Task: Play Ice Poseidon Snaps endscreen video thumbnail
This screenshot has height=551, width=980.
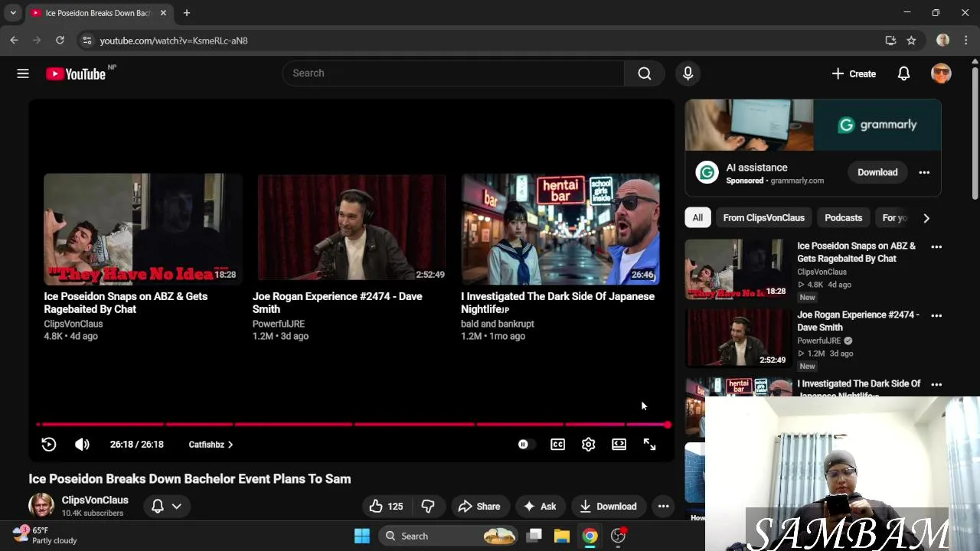Action: tap(143, 228)
